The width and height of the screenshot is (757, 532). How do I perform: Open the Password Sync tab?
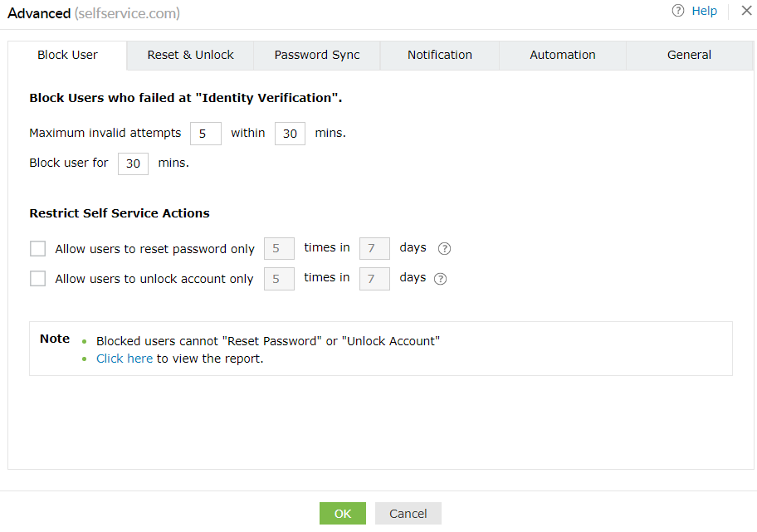pyautogui.click(x=317, y=55)
